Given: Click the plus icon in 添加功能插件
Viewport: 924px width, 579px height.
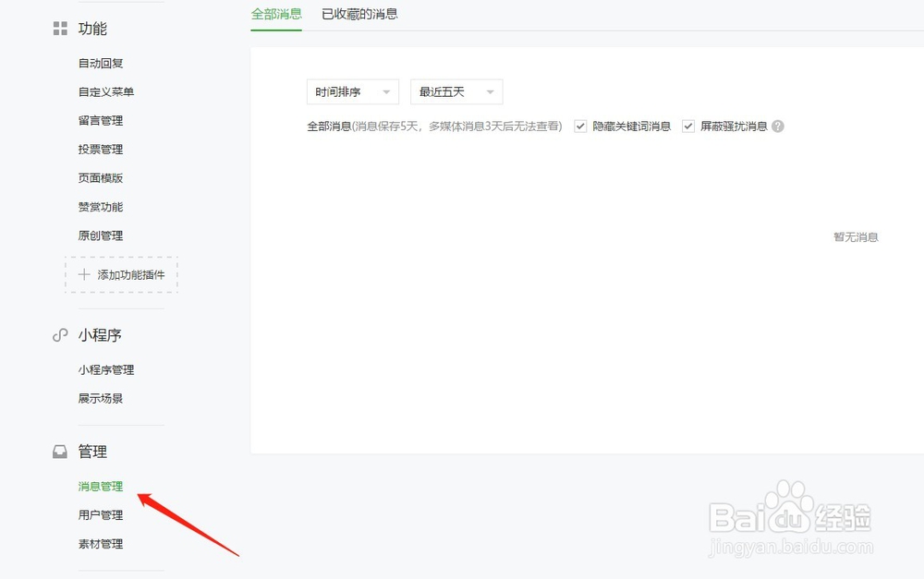Looking at the screenshot, I should coord(84,274).
